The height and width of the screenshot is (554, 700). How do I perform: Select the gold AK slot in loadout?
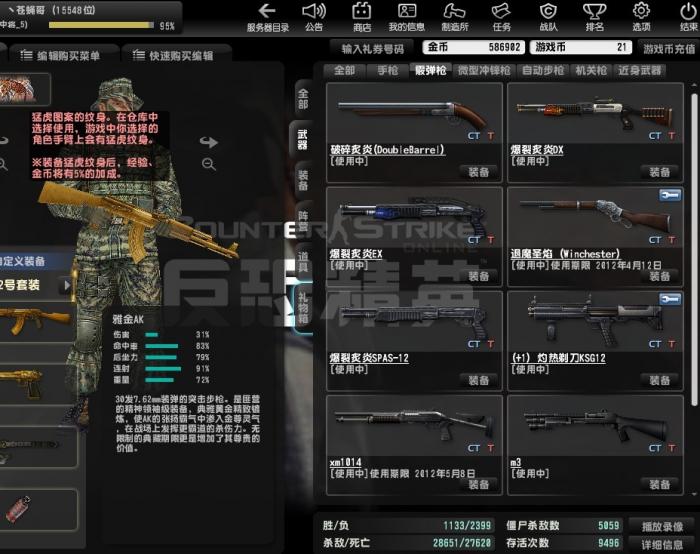(x=37, y=321)
